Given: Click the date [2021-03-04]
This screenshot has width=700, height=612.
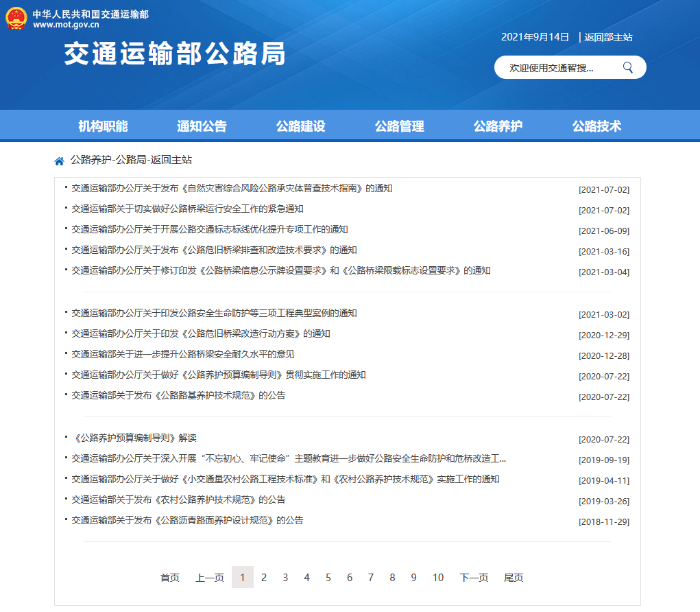Looking at the screenshot, I should [x=604, y=272].
